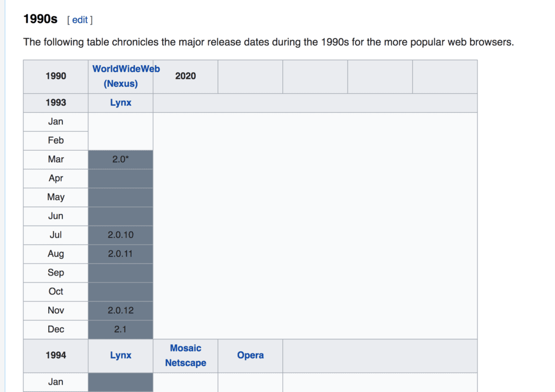Click the Aug month cell
The height and width of the screenshot is (392, 555).
click(56, 254)
